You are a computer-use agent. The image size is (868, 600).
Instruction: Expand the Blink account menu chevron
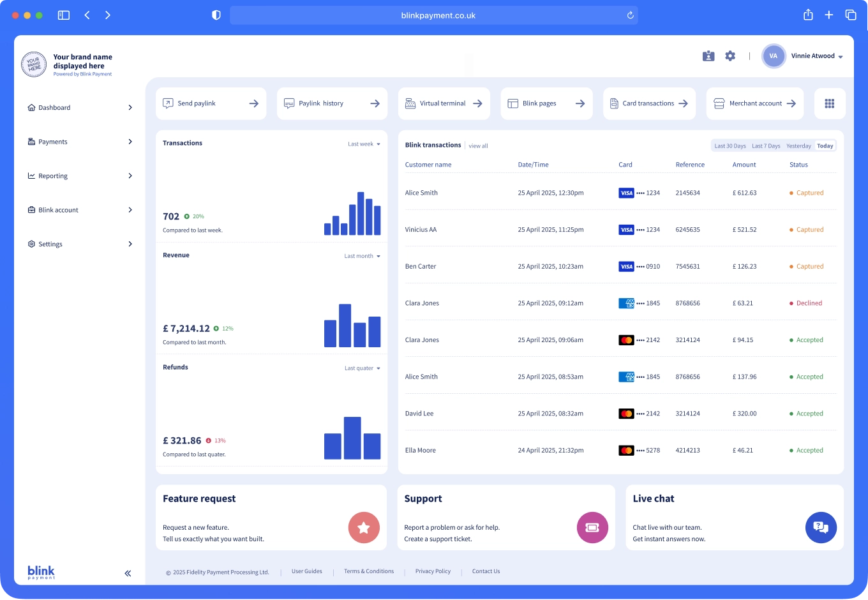(130, 210)
